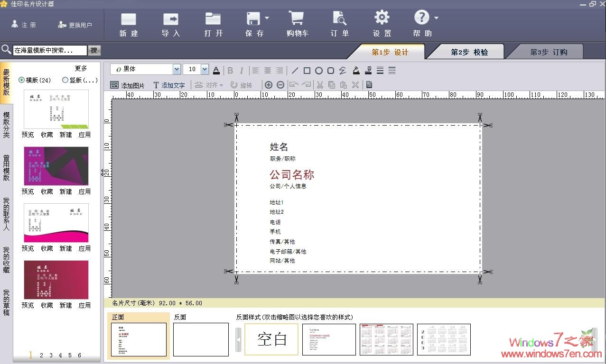This screenshot has height=364, width=606.
Task: Select the ellipse shape tool
Action: [319, 71]
